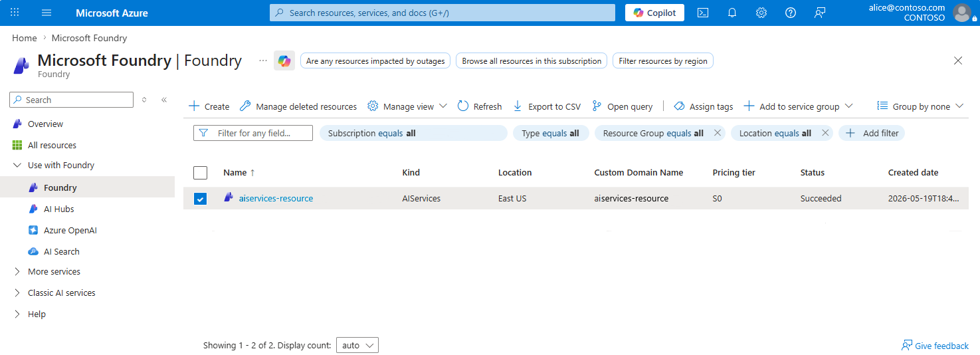This screenshot has width=980, height=355.
Task: Remove the Location filter pill
Action: tap(825, 133)
